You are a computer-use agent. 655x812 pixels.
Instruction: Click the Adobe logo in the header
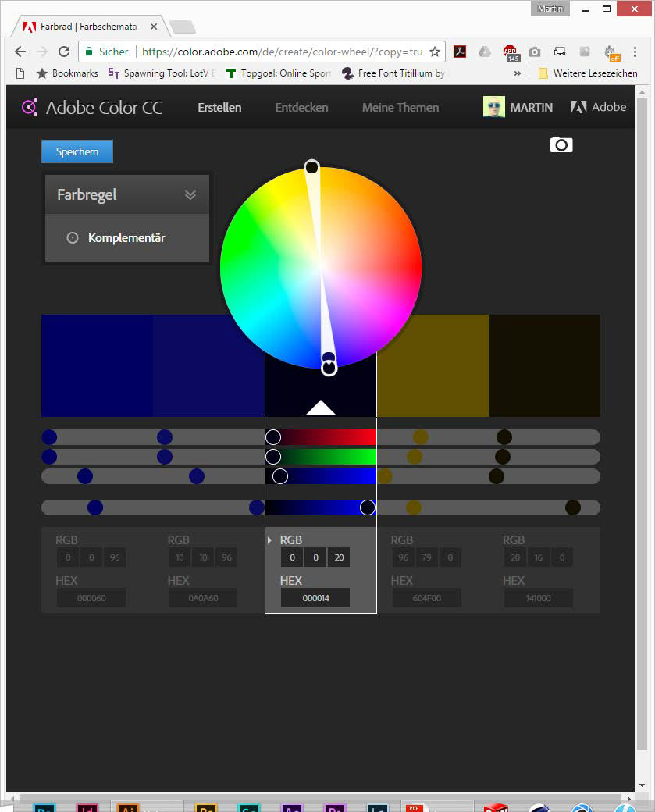[599, 107]
